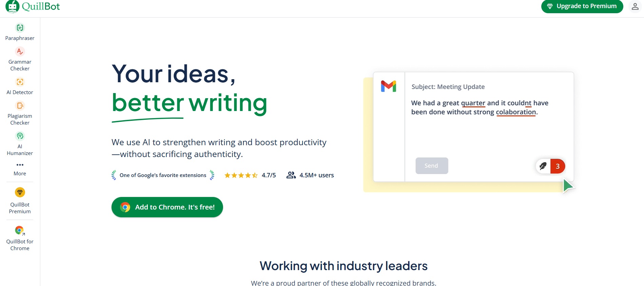Click the underlined word colaboration
The height and width of the screenshot is (286, 644).
(x=516, y=112)
